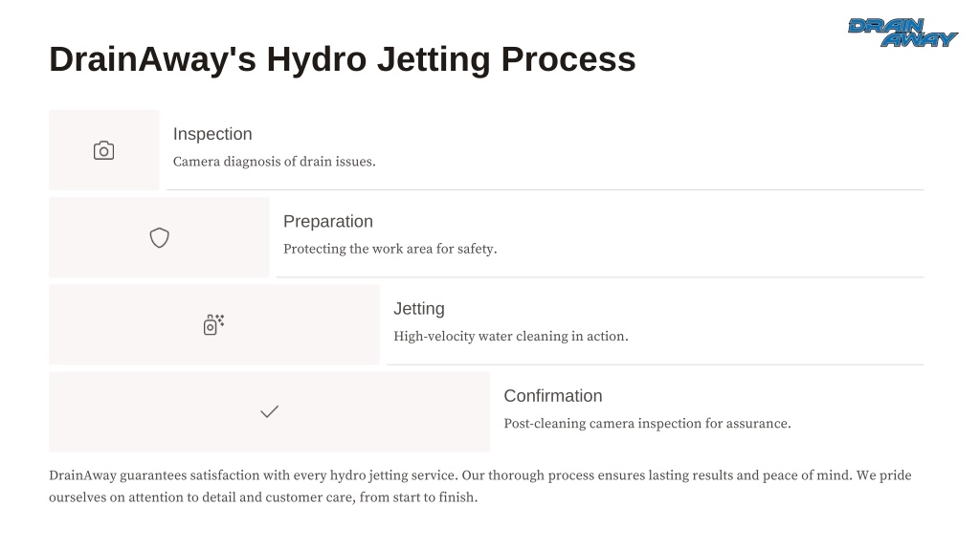Click the spray bottle Jetting icon
This screenshot has height=551, width=980.
click(213, 325)
